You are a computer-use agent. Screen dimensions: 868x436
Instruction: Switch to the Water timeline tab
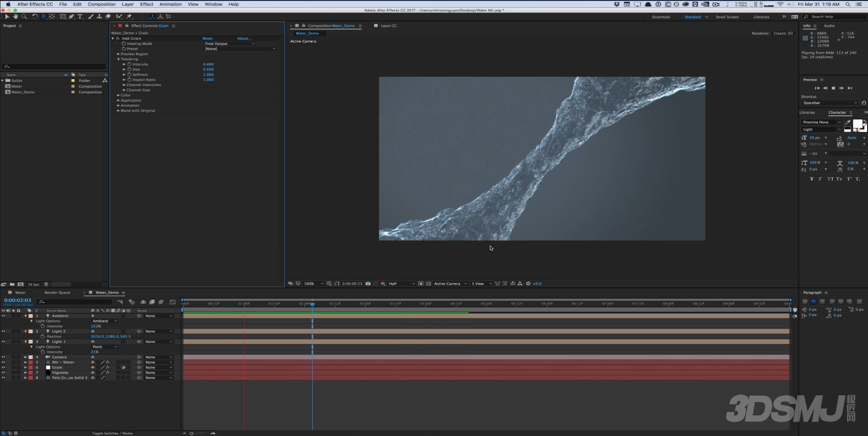20,293
